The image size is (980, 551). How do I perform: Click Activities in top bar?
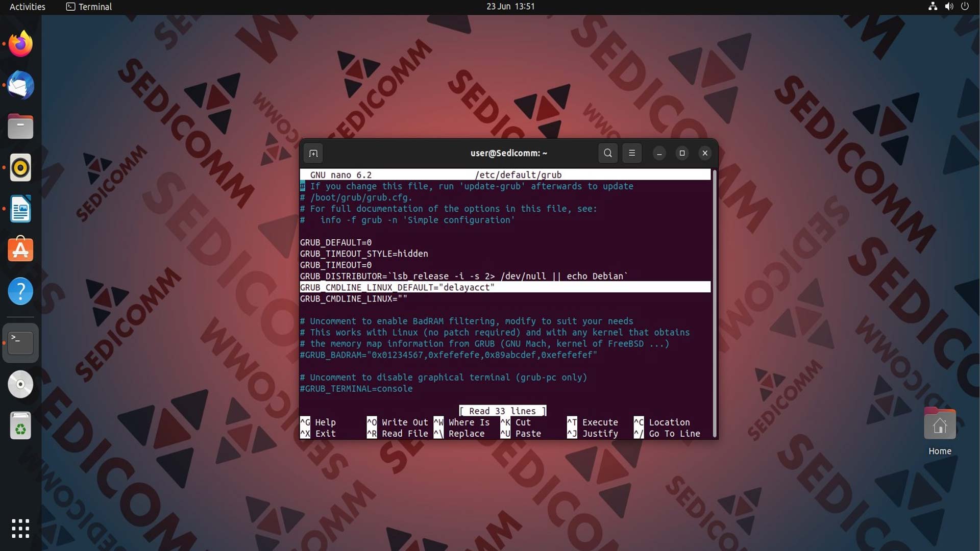pos(28,7)
